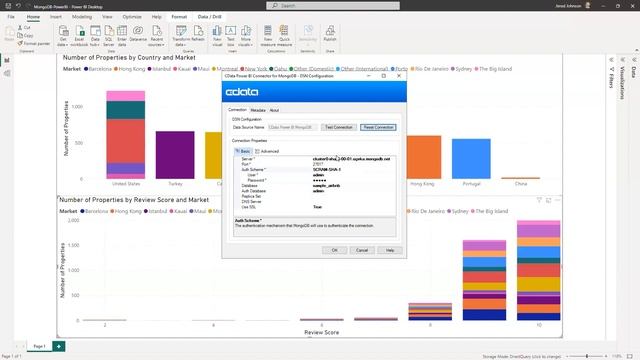Add a new page with plus button
The height and width of the screenshot is (360, 640).
59,346
